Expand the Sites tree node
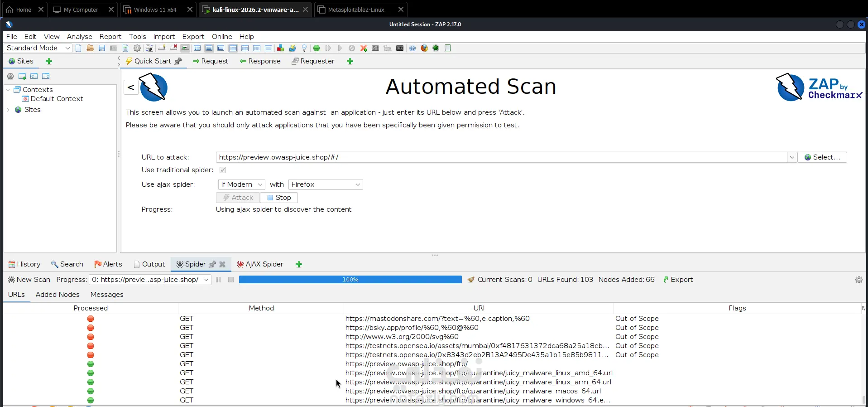The image size is (868, 407). 8,110
